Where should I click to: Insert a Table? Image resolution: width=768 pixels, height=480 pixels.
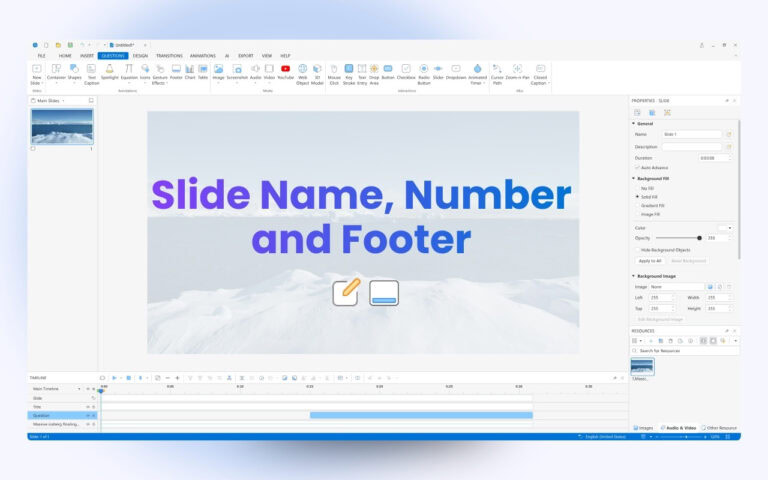203,72
